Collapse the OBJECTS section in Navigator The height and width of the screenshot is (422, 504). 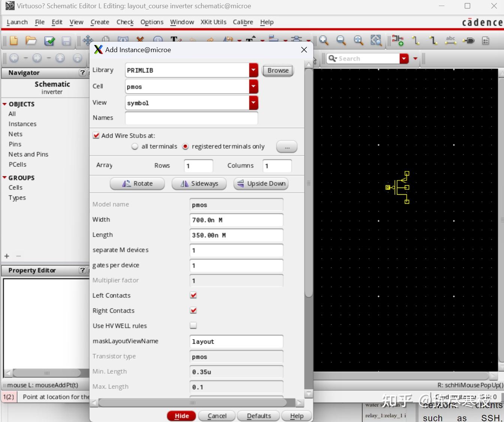click(x=4, y=104)
